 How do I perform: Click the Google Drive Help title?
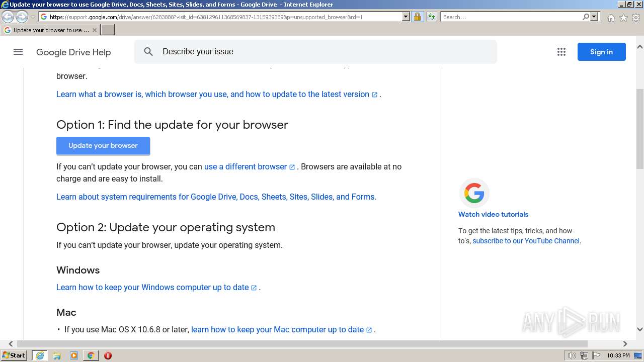(73, 52)
